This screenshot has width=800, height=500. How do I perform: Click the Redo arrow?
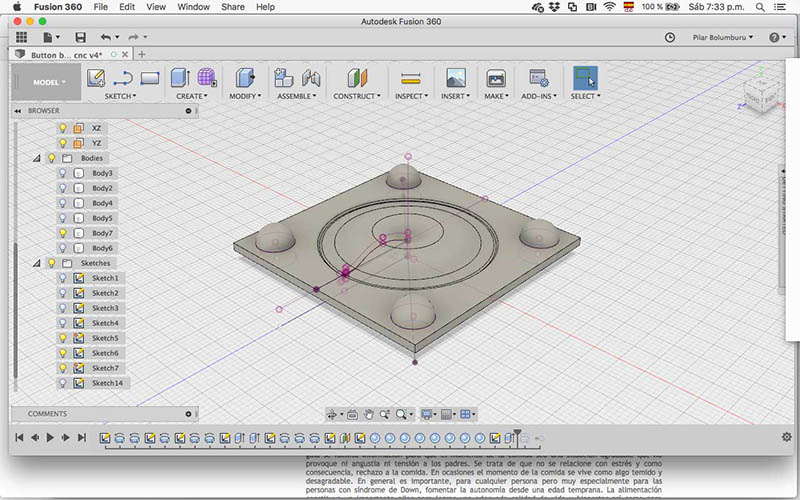(134, 37)
